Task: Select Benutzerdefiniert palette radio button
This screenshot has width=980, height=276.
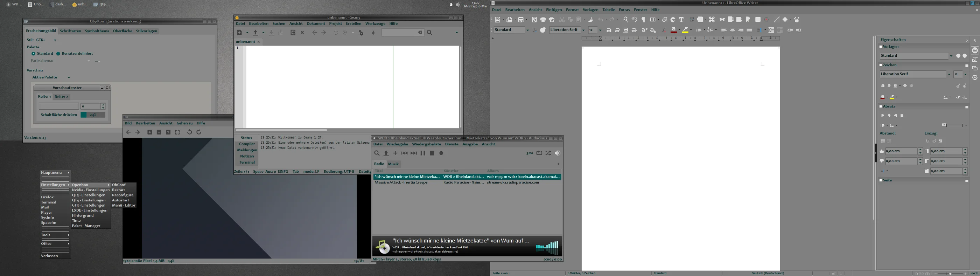Action: coord(58,54)
